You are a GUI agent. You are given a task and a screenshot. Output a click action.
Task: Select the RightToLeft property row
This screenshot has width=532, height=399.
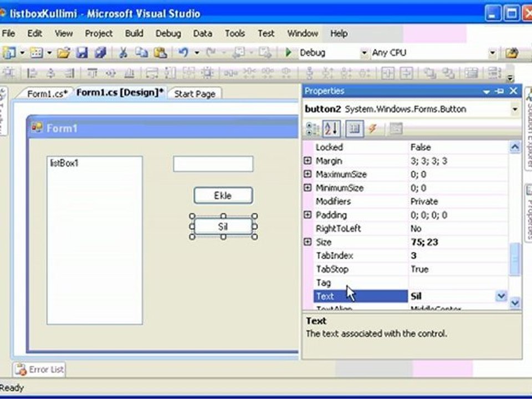point(411,228)
